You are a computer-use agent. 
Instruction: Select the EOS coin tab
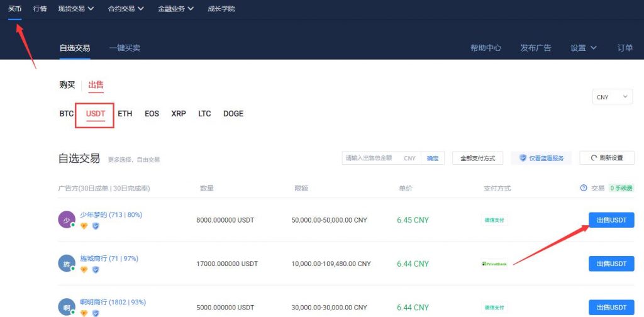click(x=152, y=114)
